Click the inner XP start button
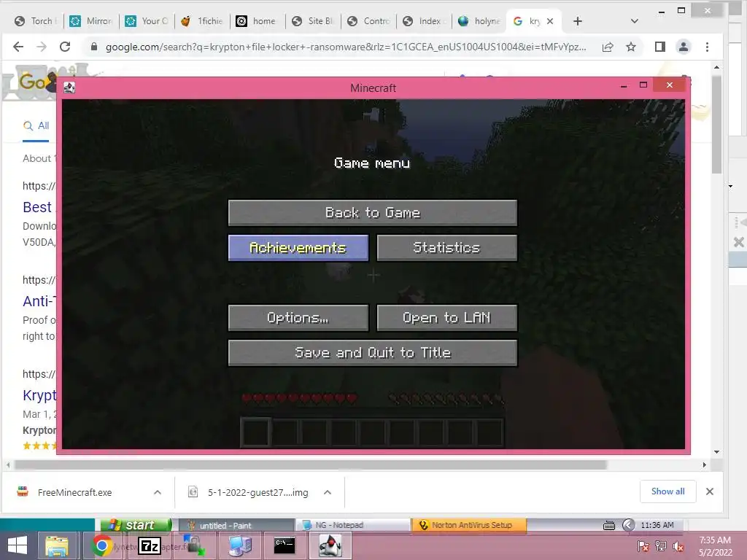The image size is (747, 560). point(136,525)
